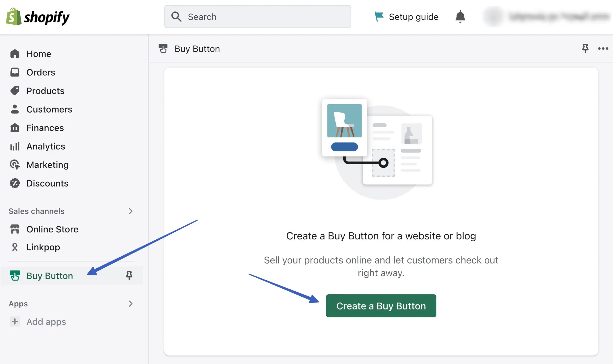Click Create a Buy Button button
The width and height of the screenshot is (613, 364).
[x=381, y=305]
